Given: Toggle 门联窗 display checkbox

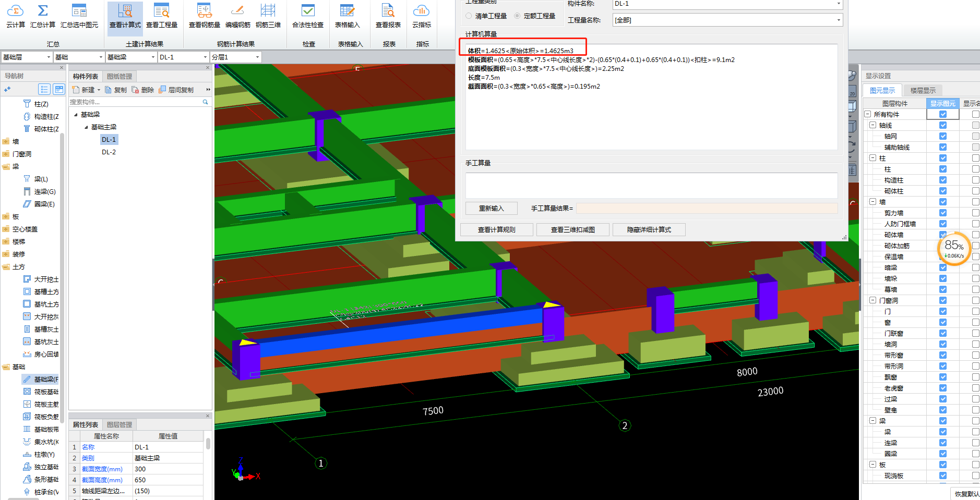Looking at the screenshot, I should coord(943,333).
